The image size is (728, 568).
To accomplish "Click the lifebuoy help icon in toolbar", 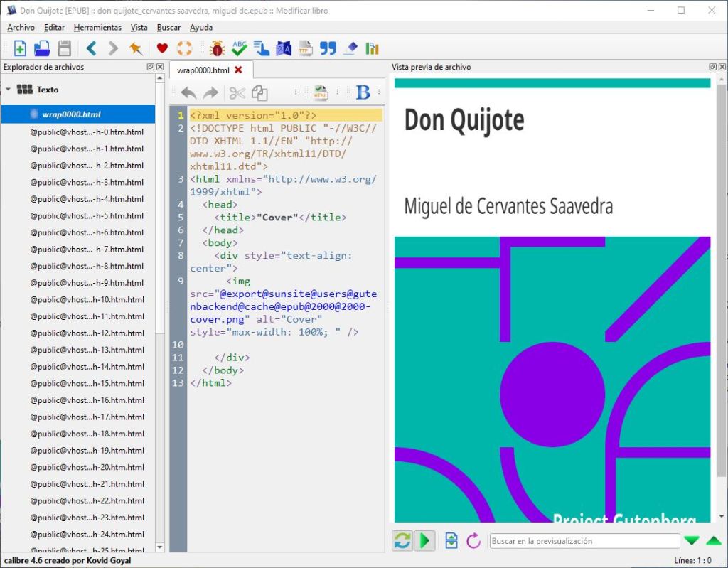I will pyautogui.click(x=184, y=48).
